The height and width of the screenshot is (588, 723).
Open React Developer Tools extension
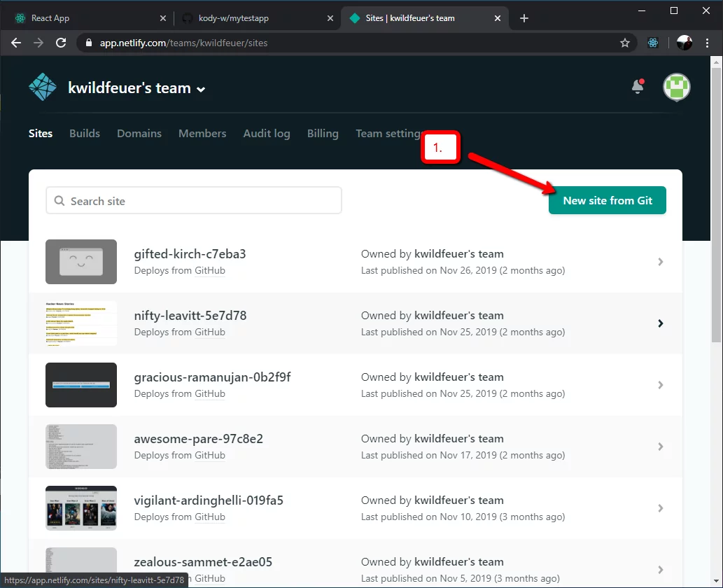pos(653,43)
